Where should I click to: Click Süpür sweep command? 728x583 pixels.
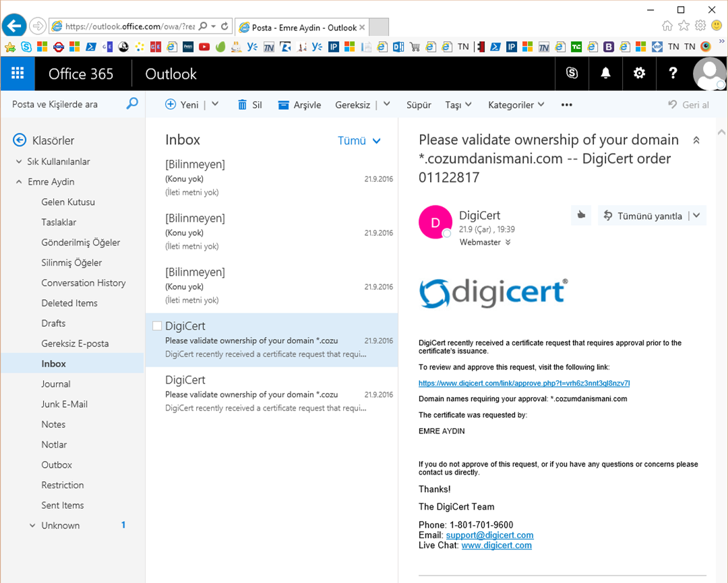click(x=419, y=105)
